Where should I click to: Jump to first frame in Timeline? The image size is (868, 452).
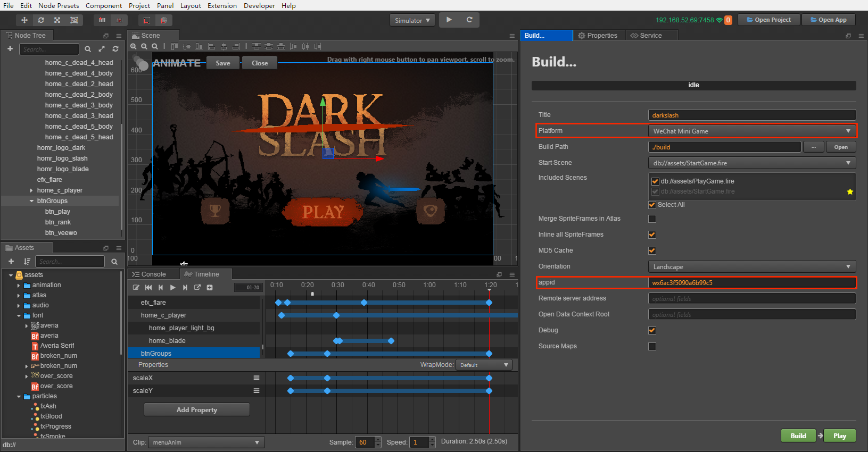coord(148,288)
